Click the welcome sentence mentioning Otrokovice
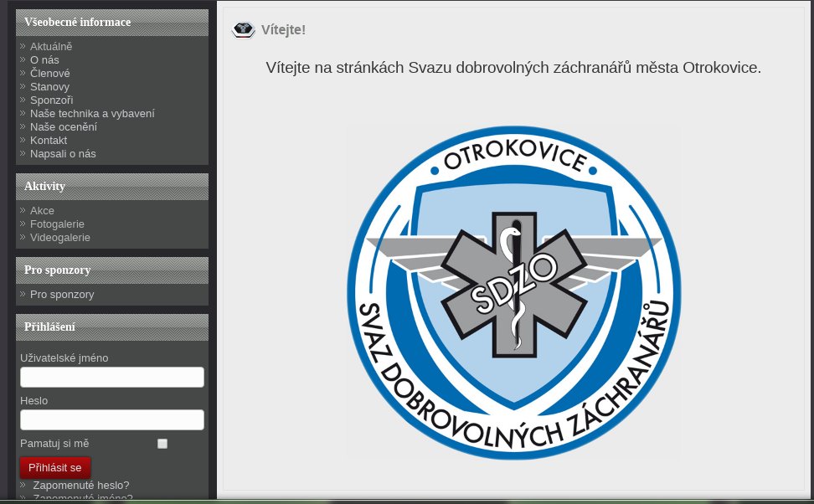814x504 pixels. [x=513, y=68]
